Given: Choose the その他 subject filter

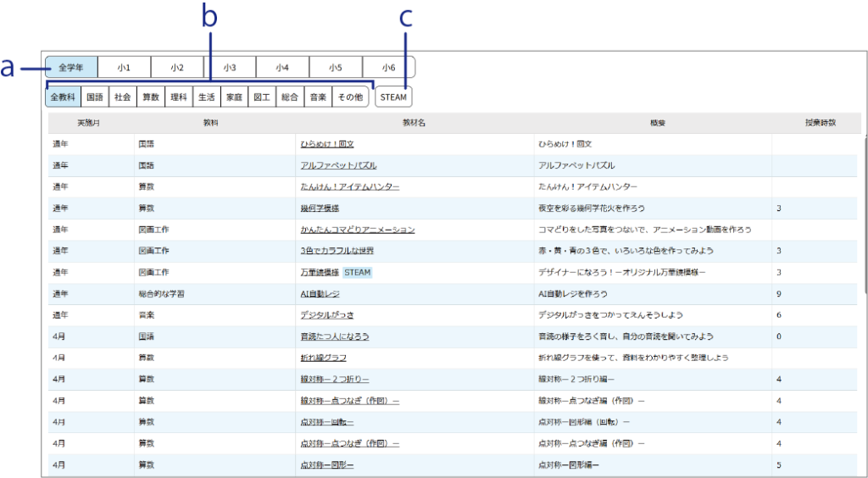Looking at the screenshot, I should pos(349,97).
